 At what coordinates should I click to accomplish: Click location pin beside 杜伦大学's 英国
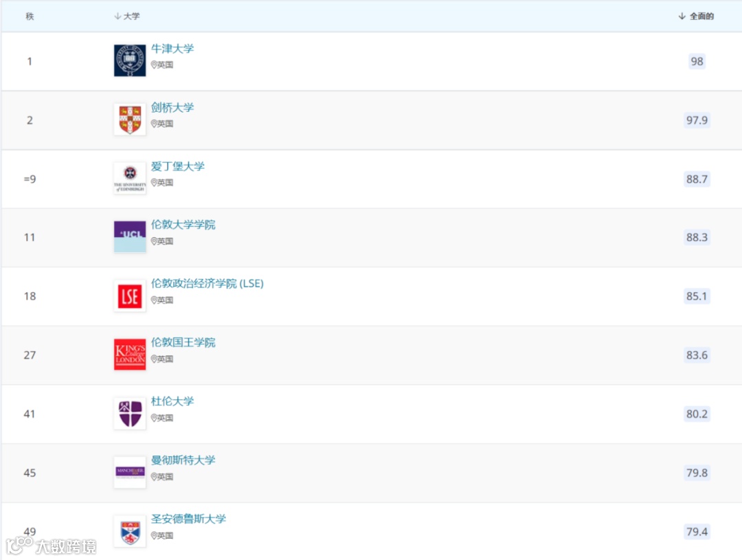point(154,418)
